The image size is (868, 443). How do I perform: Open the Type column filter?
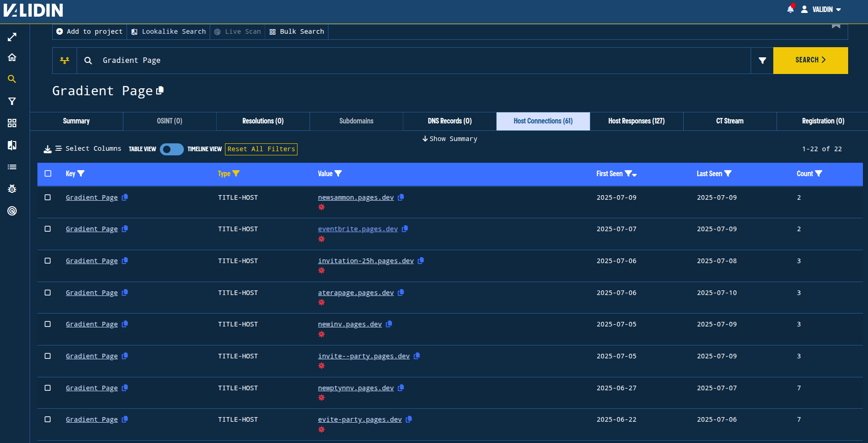coord(236,174)
